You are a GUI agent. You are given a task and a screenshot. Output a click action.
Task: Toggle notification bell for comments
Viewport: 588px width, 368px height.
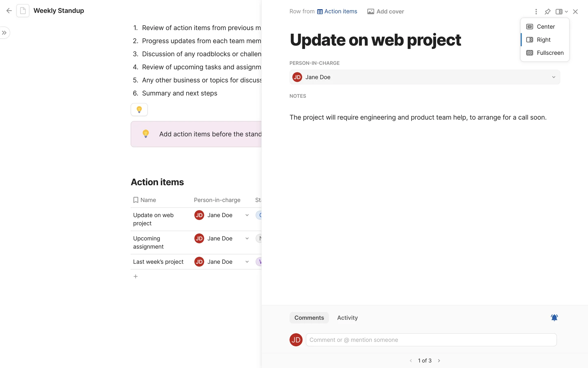coord(554,318)
